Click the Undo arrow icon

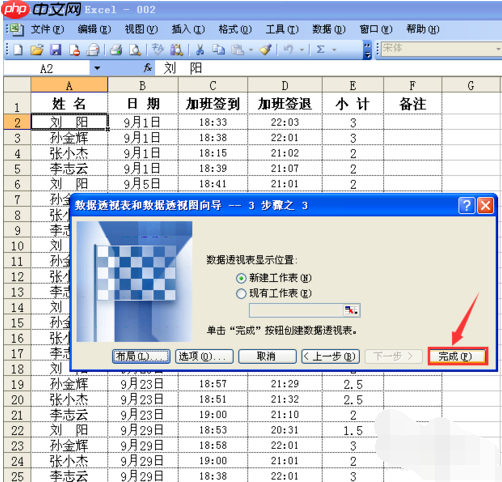(x=288, y=50)
